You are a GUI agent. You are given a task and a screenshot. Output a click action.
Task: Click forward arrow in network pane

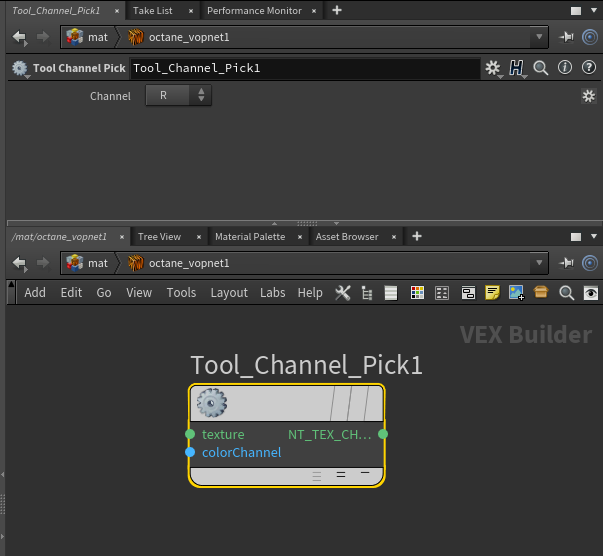43,263
